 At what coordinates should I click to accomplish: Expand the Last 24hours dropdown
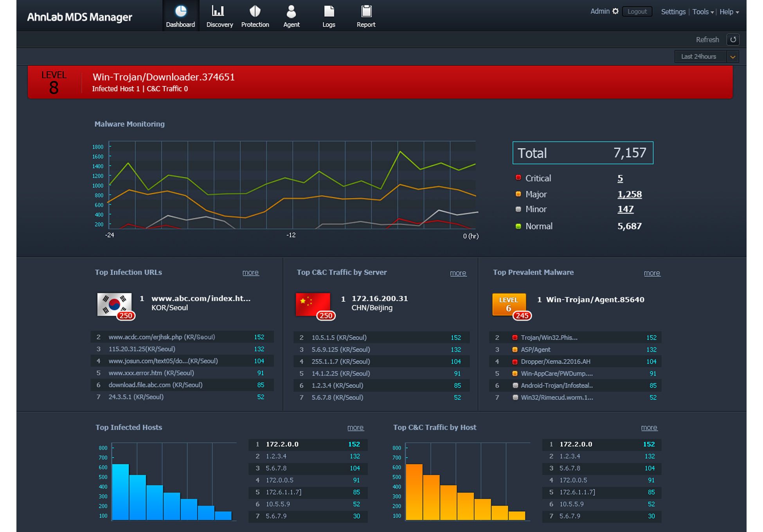pos(732,57)
